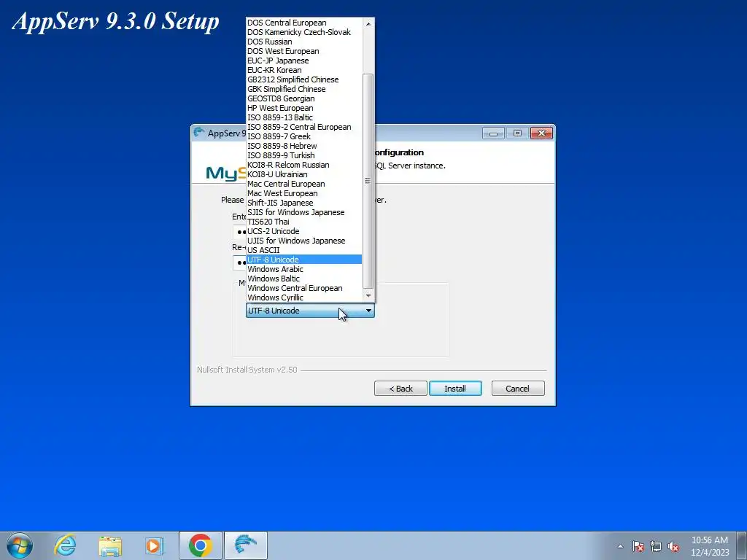Pick GB2312 Simplified Chinese
Screen dimensions: 747x560
click(304, 79)
